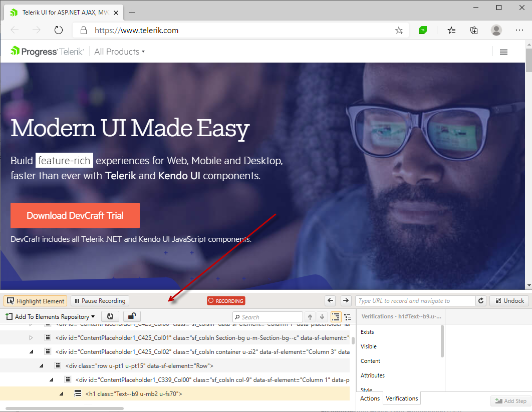
Task: View site info via the padlock icon
Action: click(x=84, y=30)
